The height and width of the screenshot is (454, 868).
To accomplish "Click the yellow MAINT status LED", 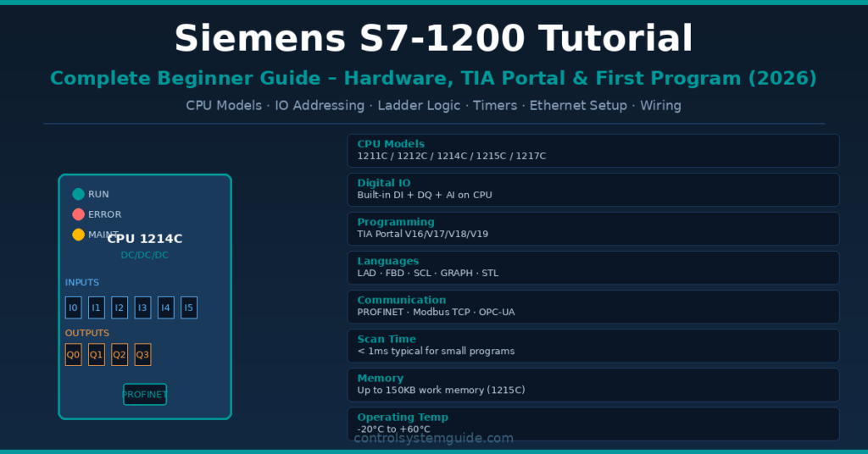I will pyautogui.click(x=78, y=235).
